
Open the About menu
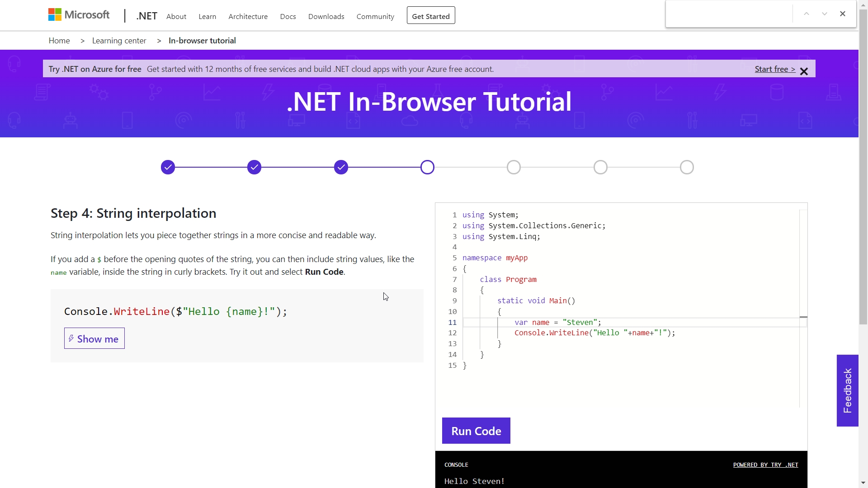coord(176,17)
